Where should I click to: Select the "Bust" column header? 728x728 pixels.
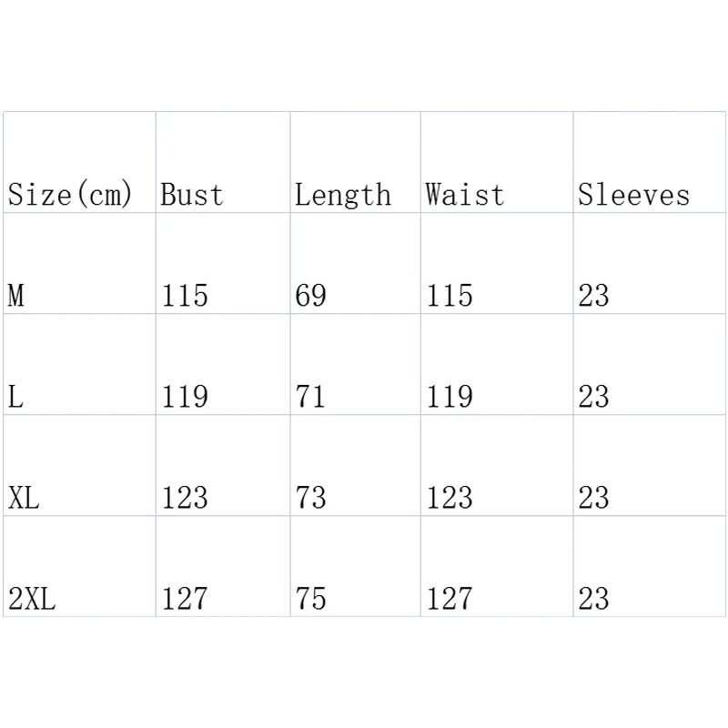pos(191,195)
